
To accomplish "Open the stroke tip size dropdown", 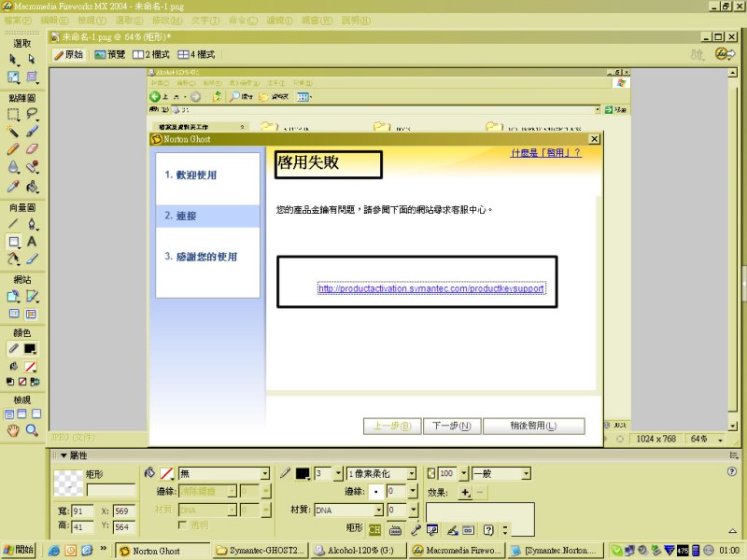I will (x=338, y=473).
